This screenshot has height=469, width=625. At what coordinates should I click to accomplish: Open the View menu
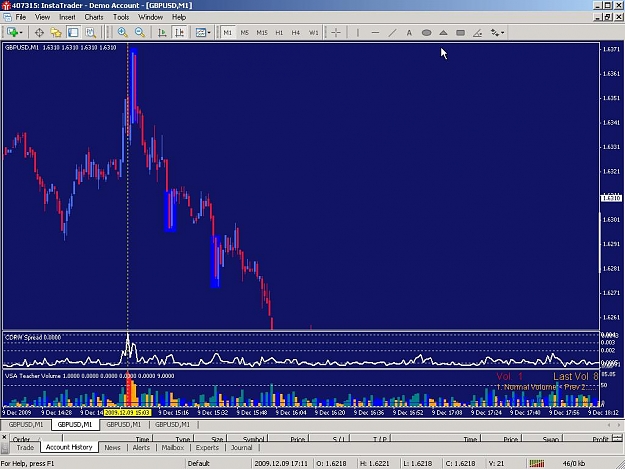[42, 17]
